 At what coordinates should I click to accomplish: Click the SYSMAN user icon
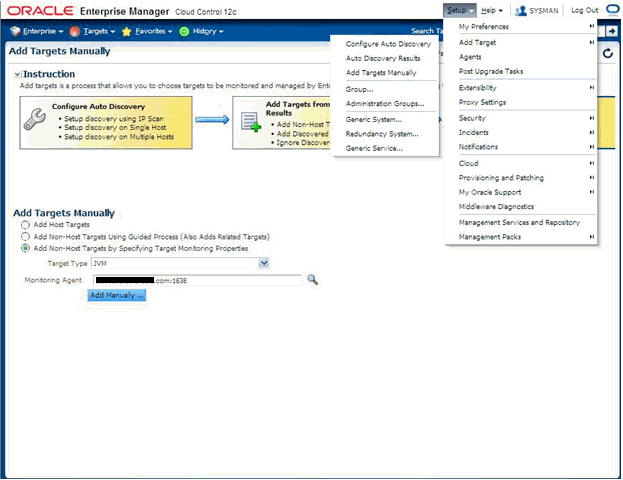(520, 11)
